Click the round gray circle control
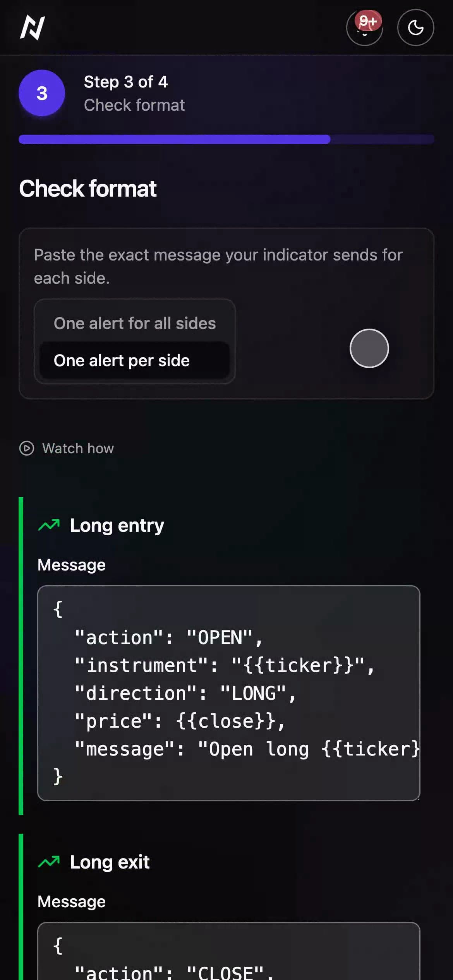This screenshot has width=453, height=980. point(369,348)
